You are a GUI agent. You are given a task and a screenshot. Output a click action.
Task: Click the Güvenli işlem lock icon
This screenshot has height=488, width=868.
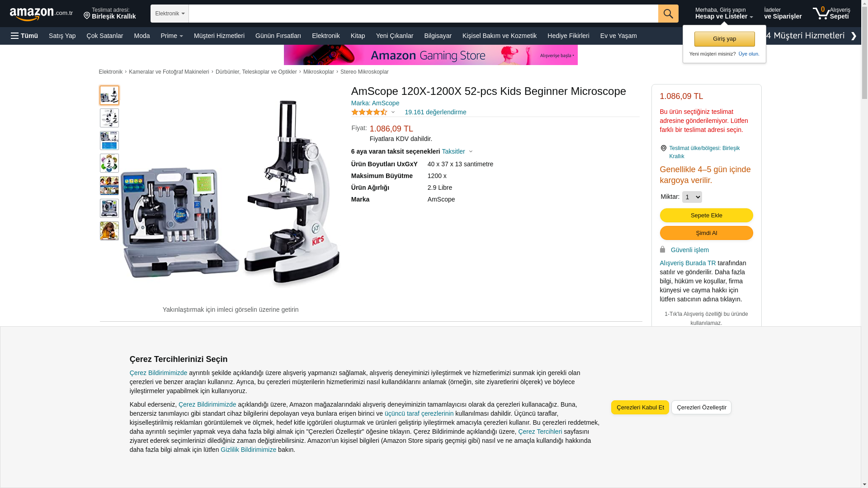click(662, 249)
